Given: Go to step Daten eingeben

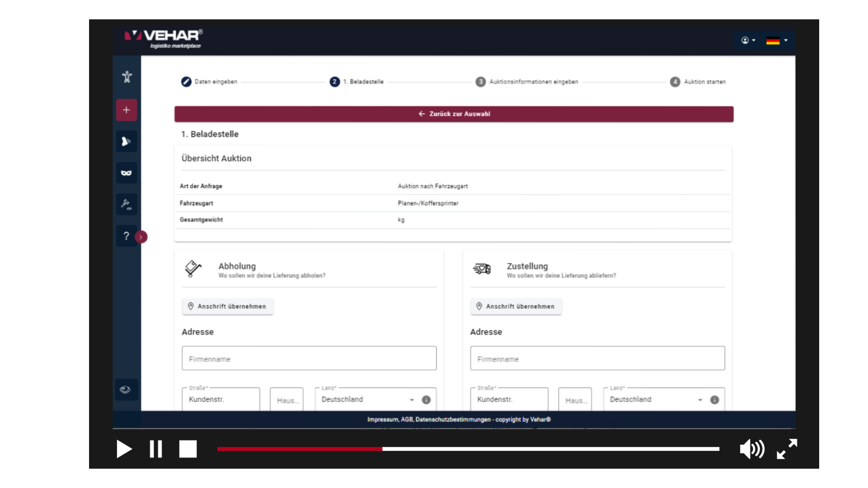Looking at the screenshot, I should tap(209, 82).
